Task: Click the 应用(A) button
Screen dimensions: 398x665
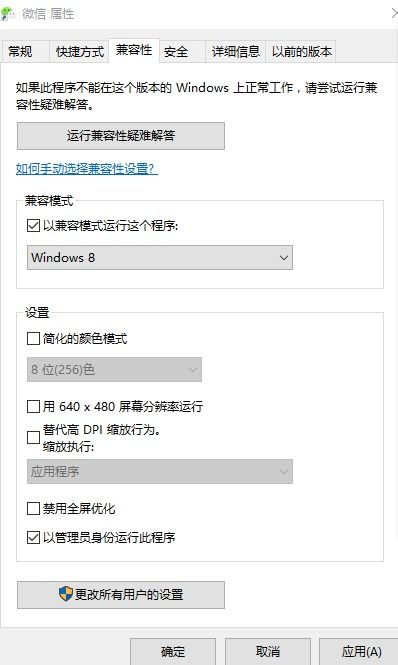Action: [361, 651]
